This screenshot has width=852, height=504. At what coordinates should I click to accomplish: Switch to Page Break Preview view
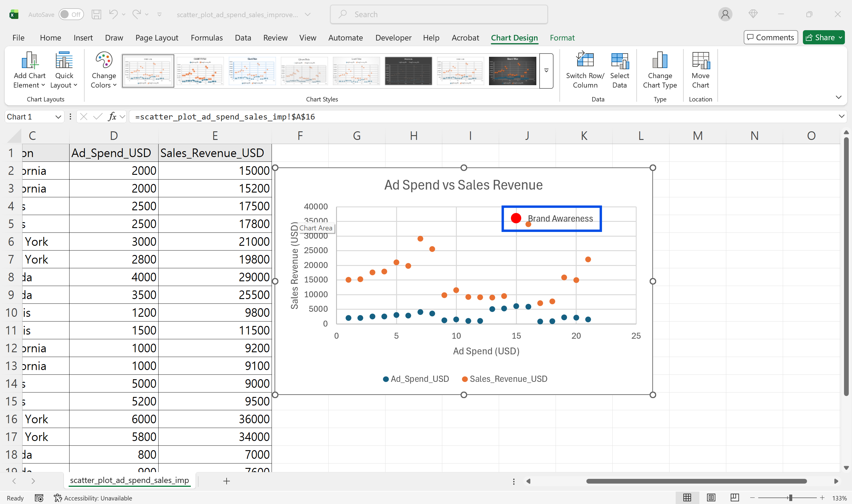tap(735, 497)
